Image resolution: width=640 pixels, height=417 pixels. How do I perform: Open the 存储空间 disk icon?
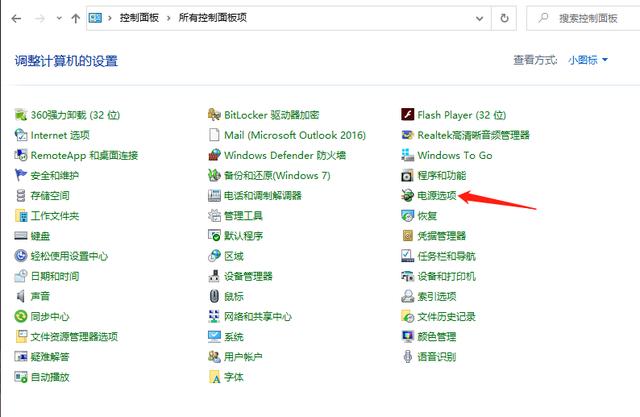(x=20, y=195)
